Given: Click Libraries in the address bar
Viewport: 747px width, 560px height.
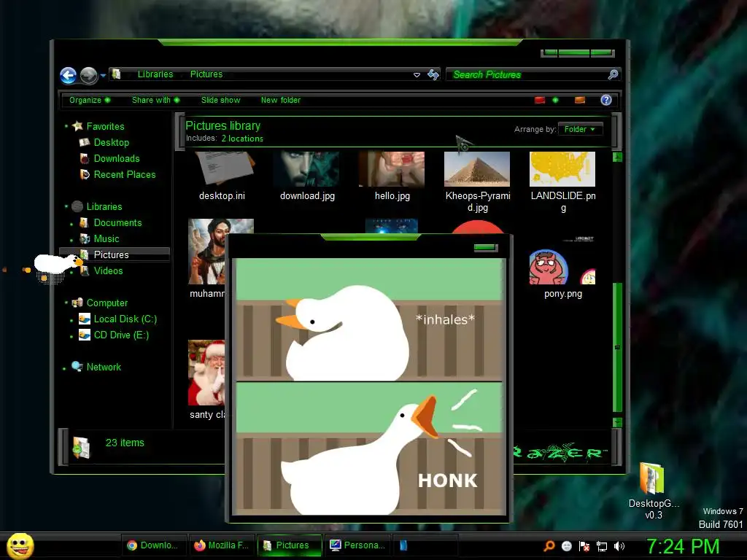Looking at the screenshot, I should point(155,74).
